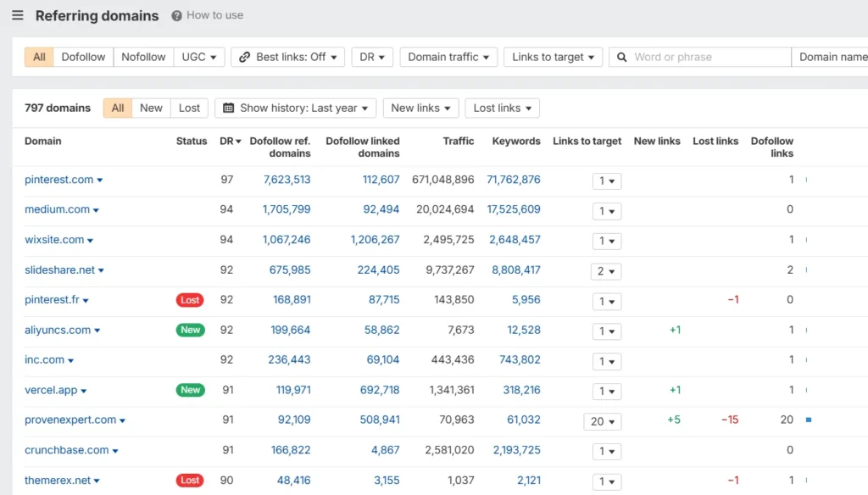Image resolution: width=868 pixels, height=495 pixels.
Task: Open links to target dropdown for medium.com
Action: [607, 211]
